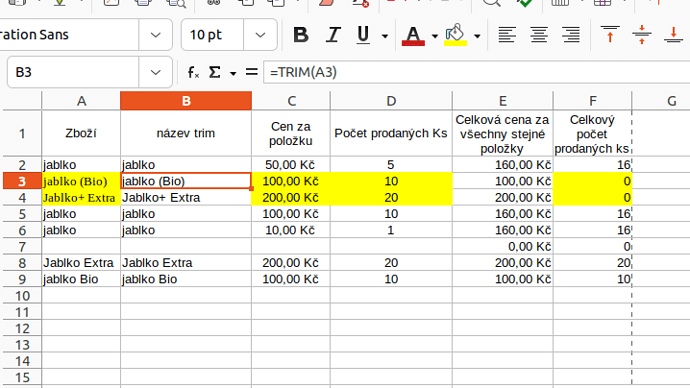Viewport: 690px width, 388px height.
Task: Select row 15 header
Action: pyautogui.click(x=22, y=377)
